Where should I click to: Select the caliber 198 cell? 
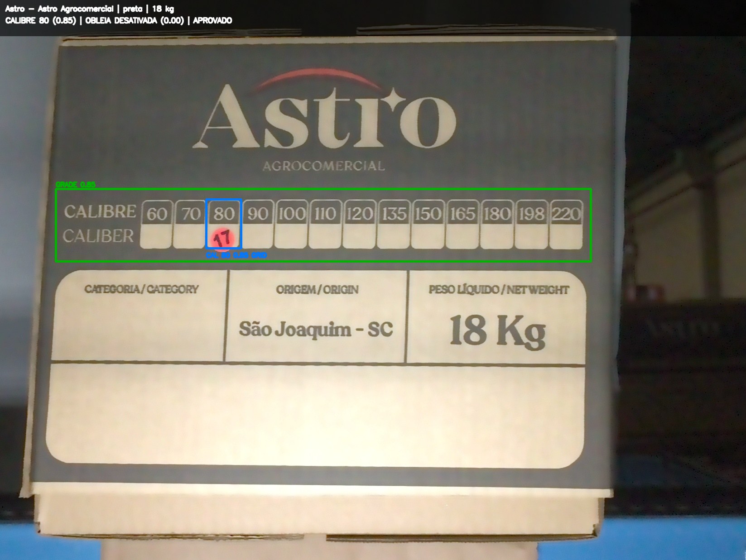531,224
